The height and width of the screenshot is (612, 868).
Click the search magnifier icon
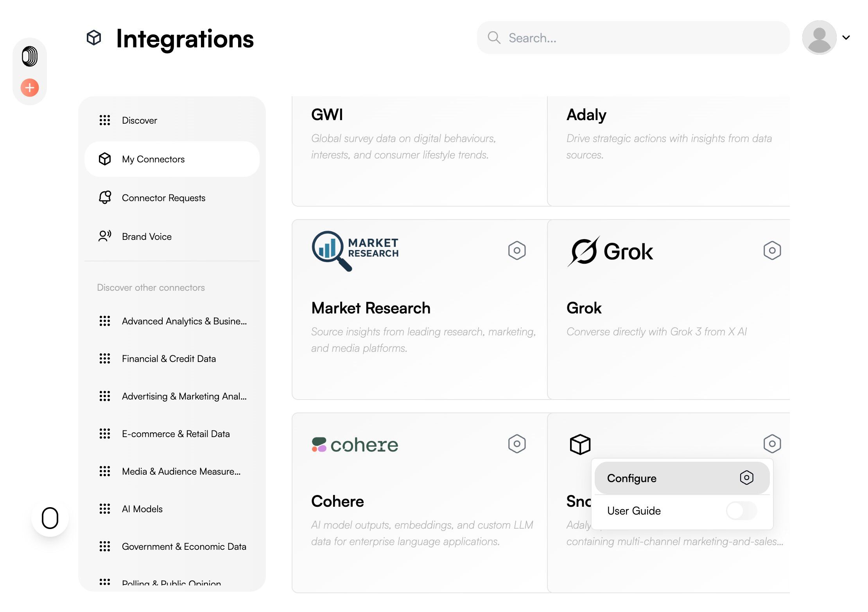[x=494, y=38]
